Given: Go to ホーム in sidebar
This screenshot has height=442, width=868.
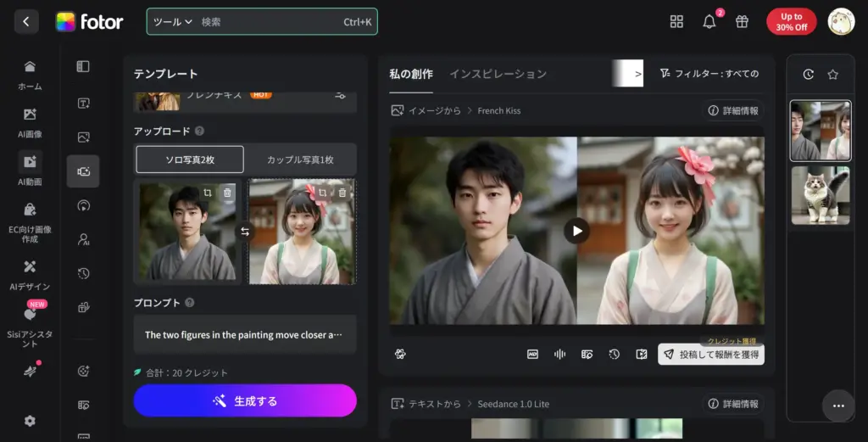Looking at the screenshot, I should (30, 76).
